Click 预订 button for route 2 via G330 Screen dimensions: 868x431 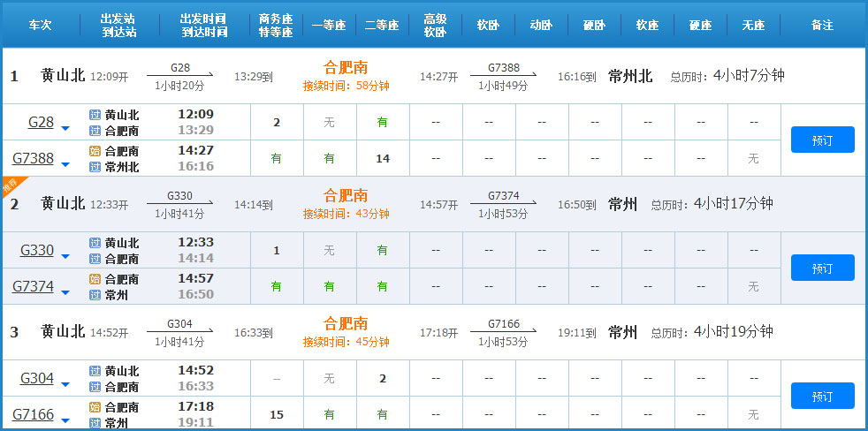click(x=823, y=268)
